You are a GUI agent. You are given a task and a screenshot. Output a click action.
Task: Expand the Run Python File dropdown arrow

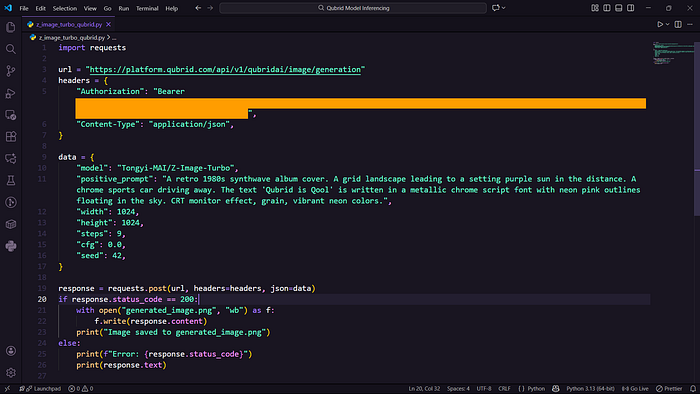[667, 25]
